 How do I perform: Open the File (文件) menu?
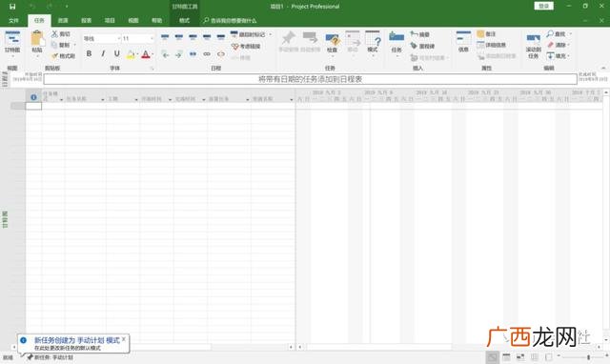click(13, 20)
